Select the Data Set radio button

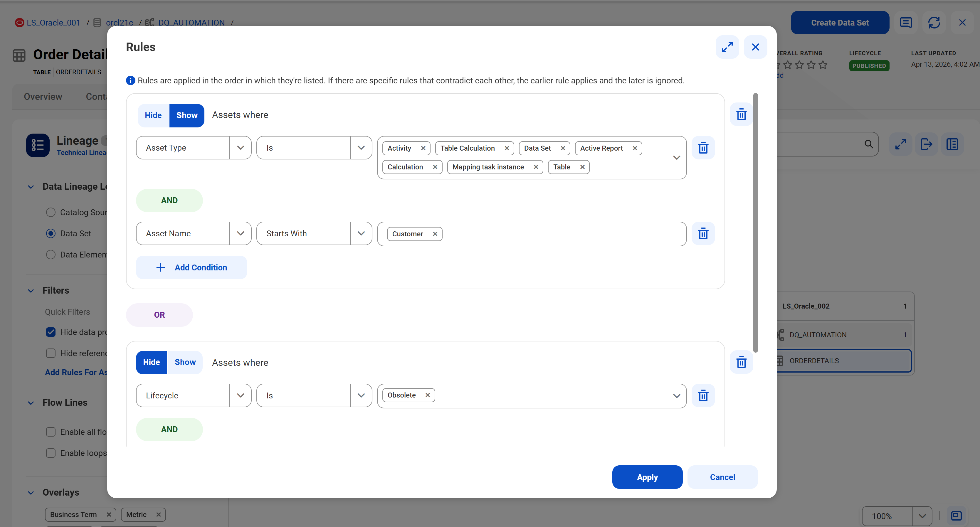pyautogui.click(x=51, y=233)
